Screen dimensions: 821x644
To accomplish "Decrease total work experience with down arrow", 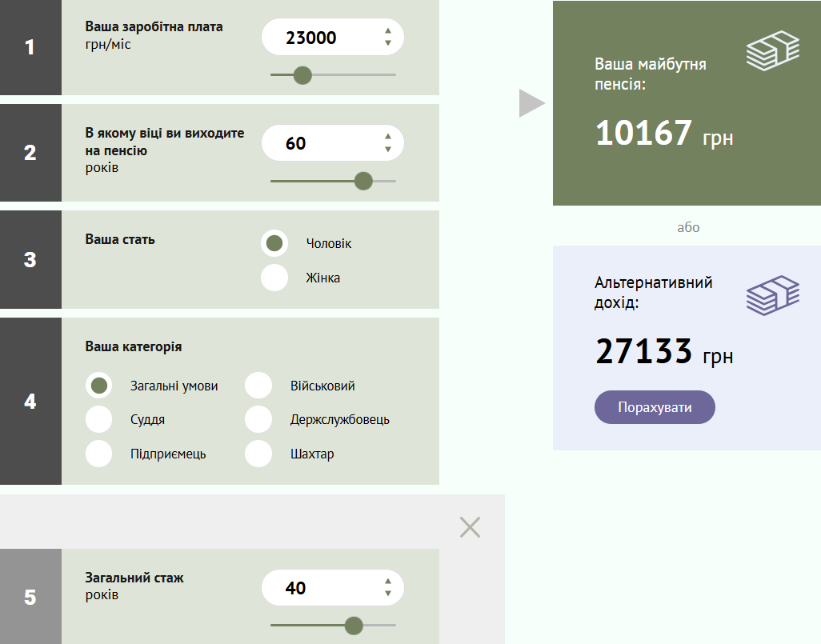I will point(388,594).
